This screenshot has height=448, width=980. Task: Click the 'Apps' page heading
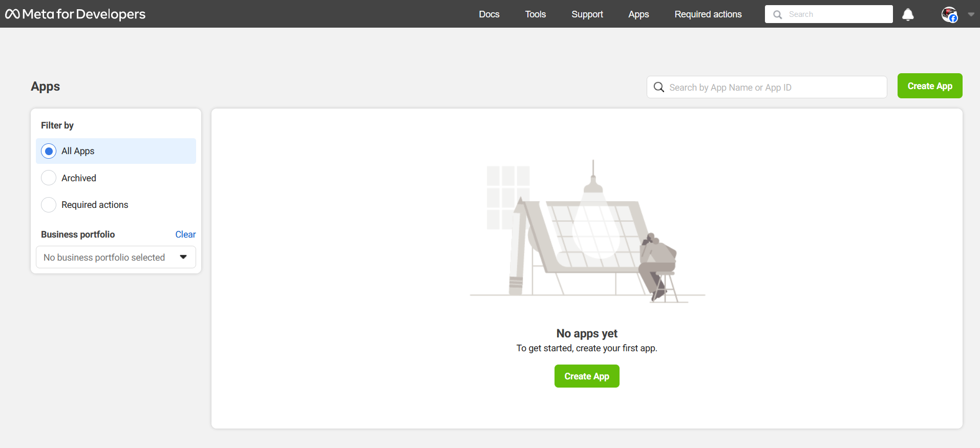click(46, 87)
